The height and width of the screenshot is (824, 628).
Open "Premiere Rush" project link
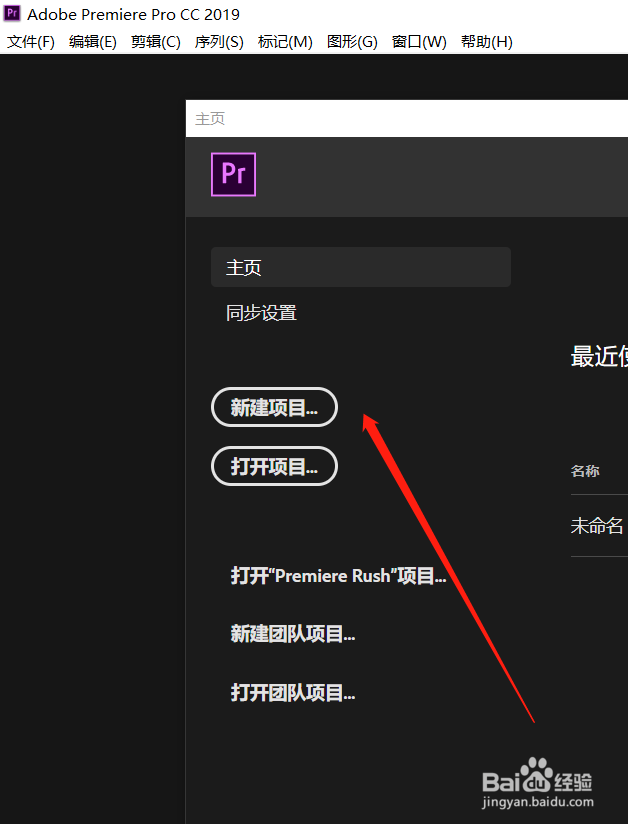338,576
